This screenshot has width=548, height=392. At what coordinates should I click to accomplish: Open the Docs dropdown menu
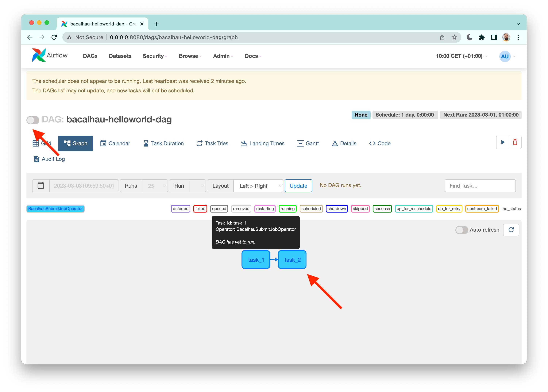click(253, 56)
